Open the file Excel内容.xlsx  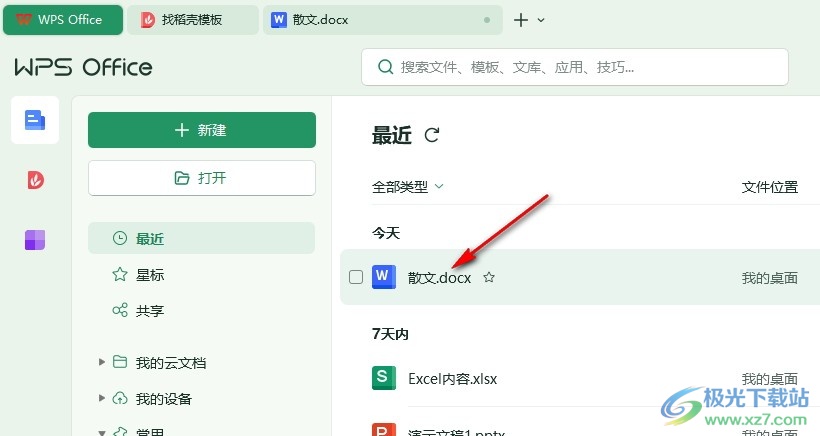[x=452, y=378]
